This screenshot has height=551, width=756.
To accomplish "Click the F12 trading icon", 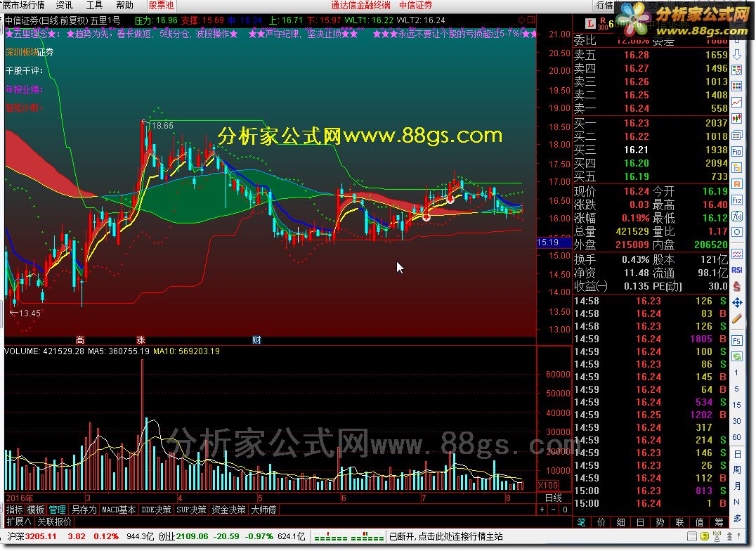I will coord(737,200).
